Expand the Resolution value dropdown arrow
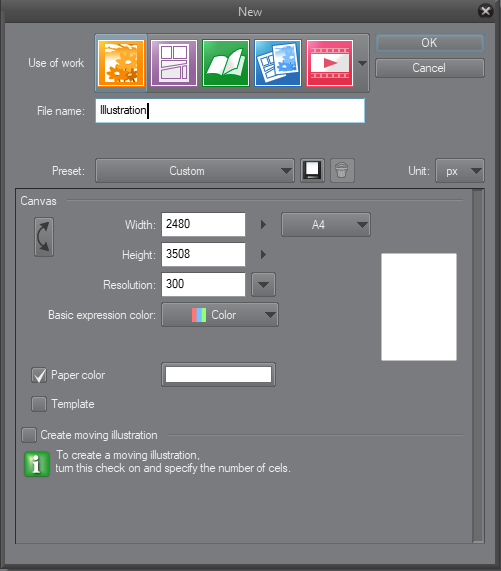The width and height of the screenshot is (501, 571). (263, 284)
